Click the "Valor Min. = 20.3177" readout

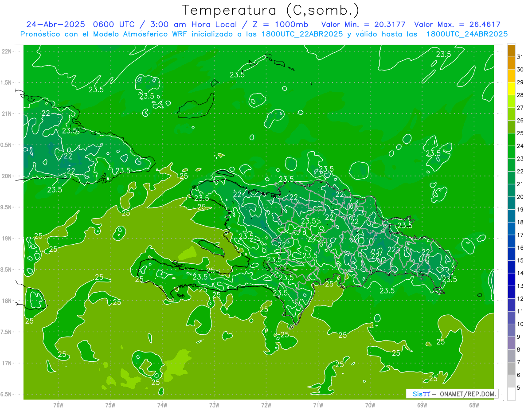(363, 24)
